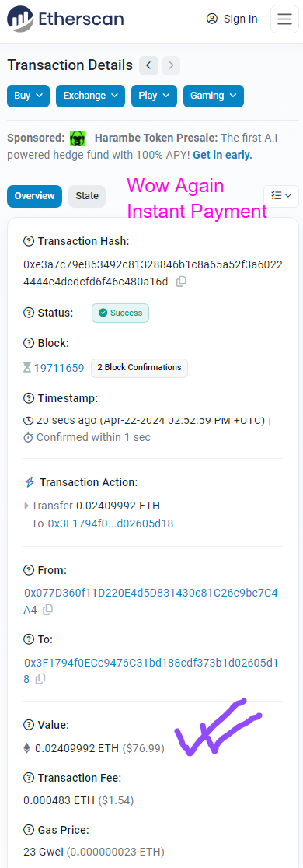Switch to the State tab
Screen dimensions: 303x868
87,196
